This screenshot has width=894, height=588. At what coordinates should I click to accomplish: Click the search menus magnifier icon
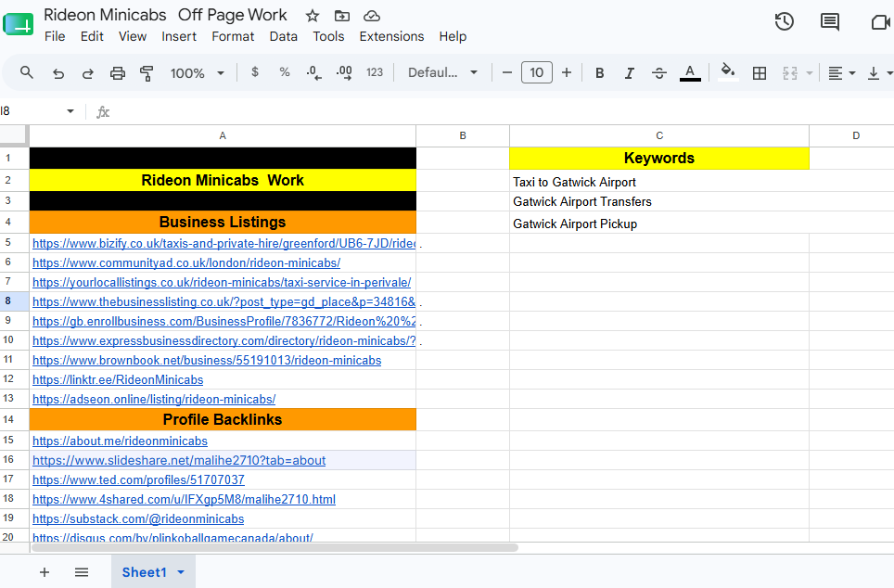pyautogui.click(x=26, y=72)
